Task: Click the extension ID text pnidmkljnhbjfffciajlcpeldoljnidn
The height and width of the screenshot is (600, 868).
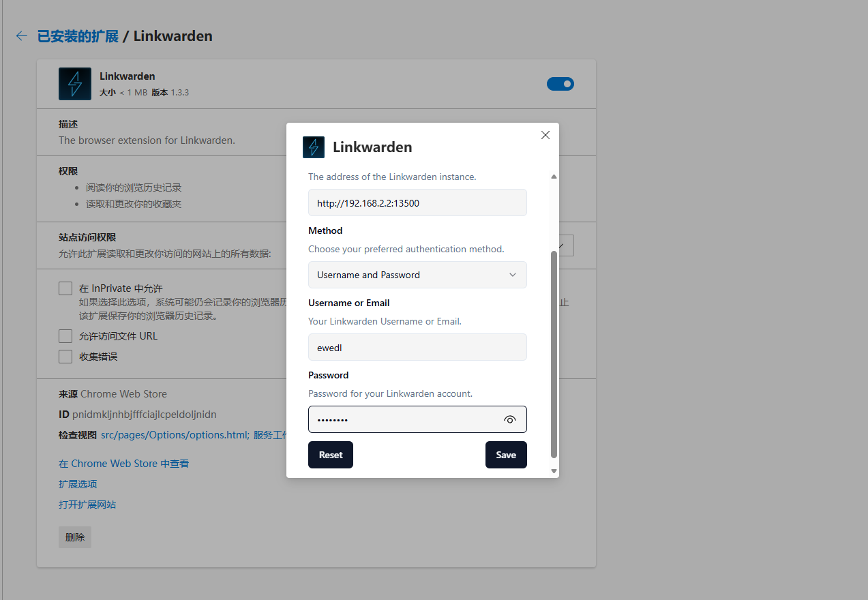Action: point(145,415)
